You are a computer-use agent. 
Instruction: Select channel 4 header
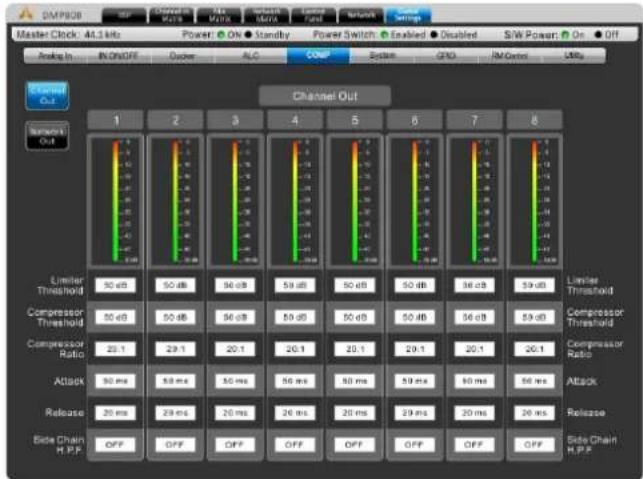295,120
